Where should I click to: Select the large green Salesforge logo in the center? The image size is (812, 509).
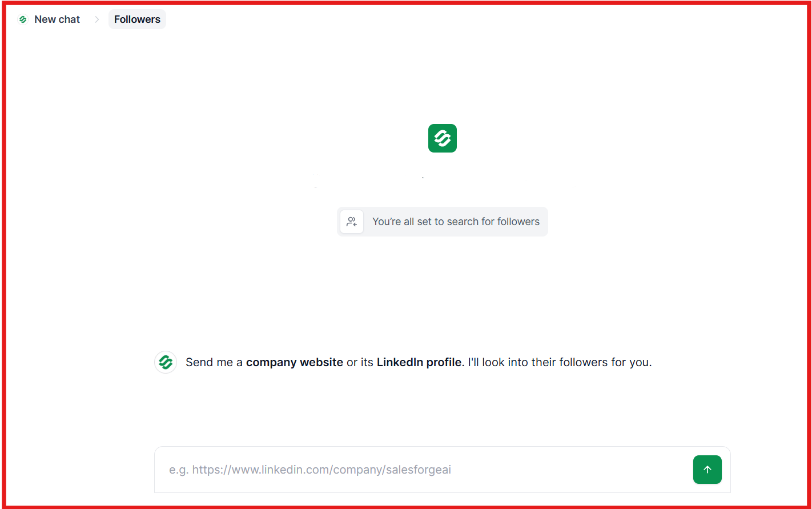click(x=442, y=138)
